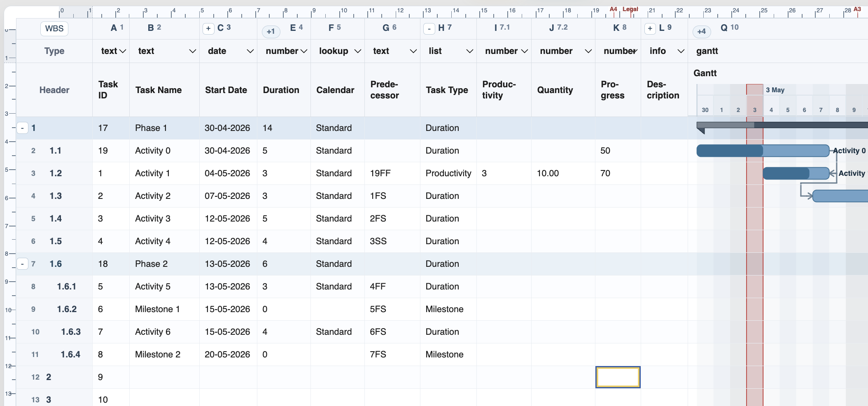Select the Phase 1 summary bar
The width and height of the screenshot is (868, 406).
(x=782, y=125)
